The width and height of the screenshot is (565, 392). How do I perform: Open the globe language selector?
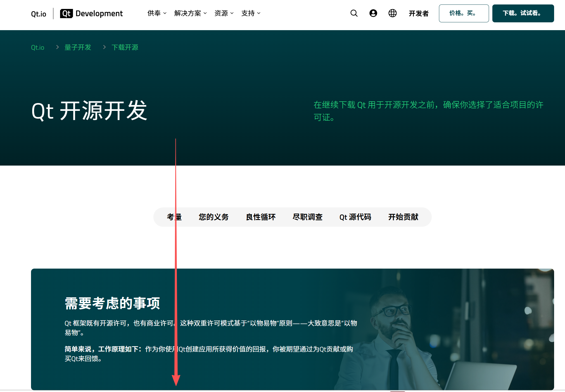tap(392, 13)
